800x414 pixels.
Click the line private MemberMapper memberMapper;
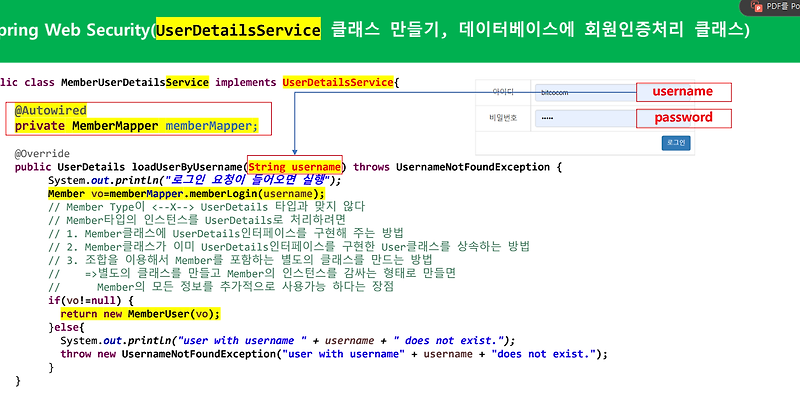point(136,126)
